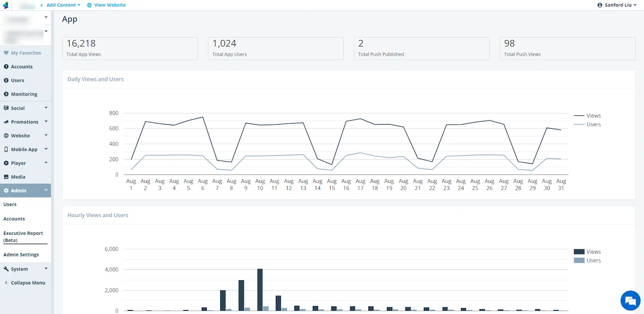Select Admin Settings in the sidebar
The height and width of the screenshot is (314, 644).
[x=21, y=255]
